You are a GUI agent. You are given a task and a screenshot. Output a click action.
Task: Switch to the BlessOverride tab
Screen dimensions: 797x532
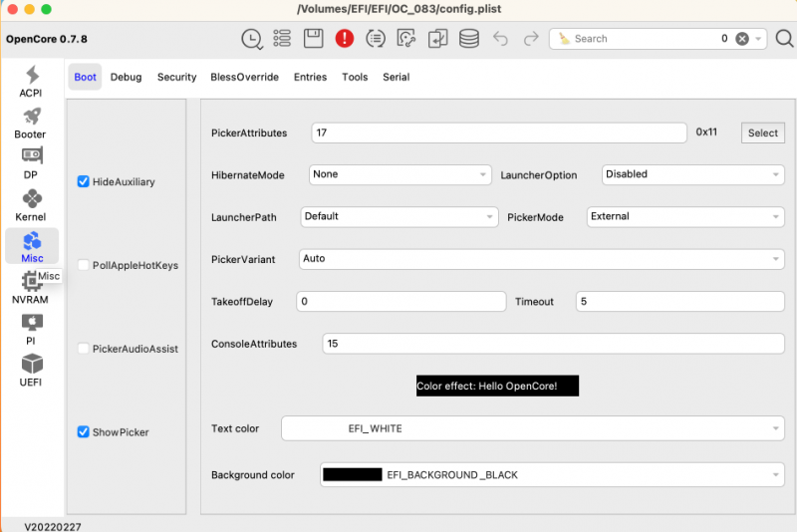[245, 77]
